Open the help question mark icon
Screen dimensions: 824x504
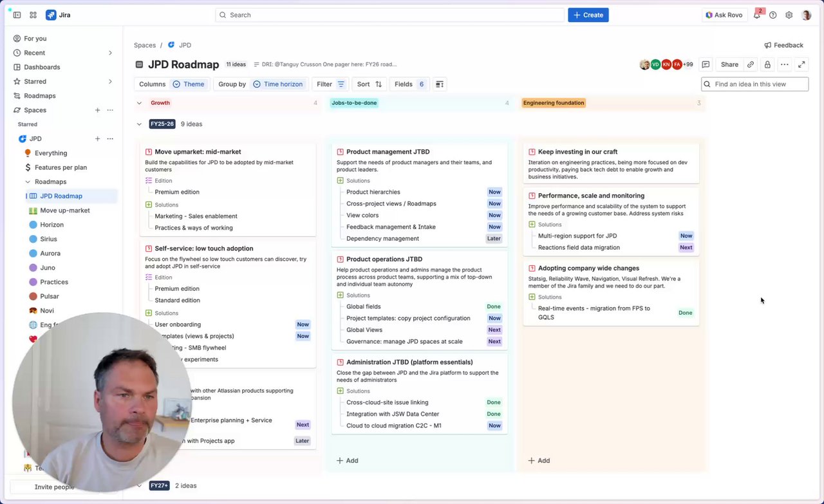coord(773,15)
